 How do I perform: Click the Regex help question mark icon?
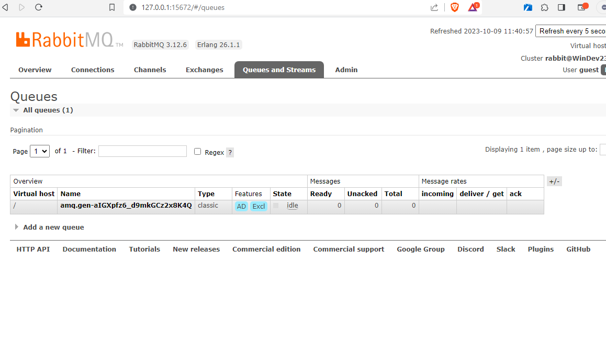[229, 152]
